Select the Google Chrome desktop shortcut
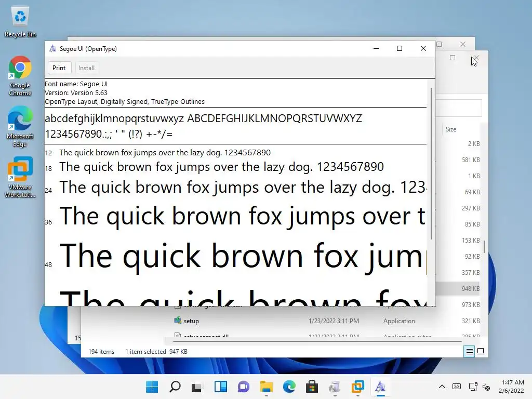Viewport: 532px width, 399px height. point(20,76)
